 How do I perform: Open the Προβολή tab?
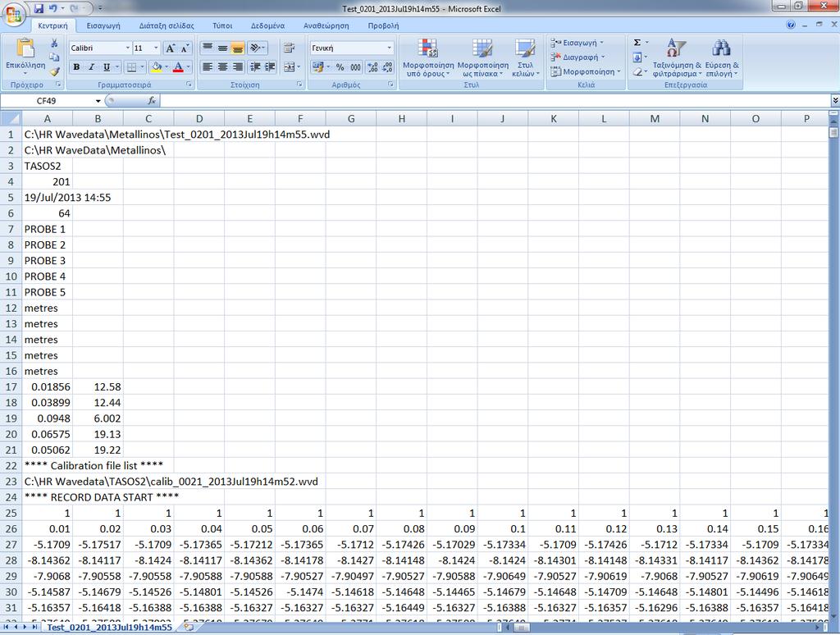(x=384, y=25)
